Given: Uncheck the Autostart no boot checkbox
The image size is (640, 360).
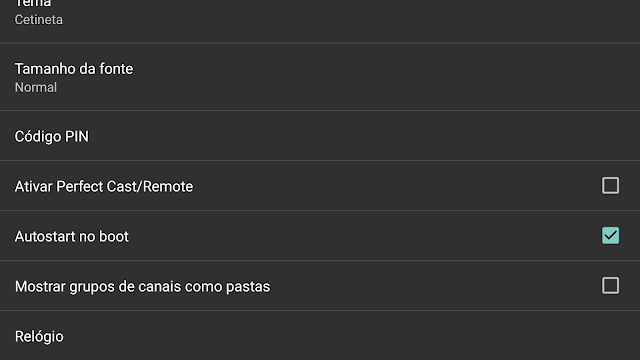Looking at the screenshot, I should [x=610, y=236].
